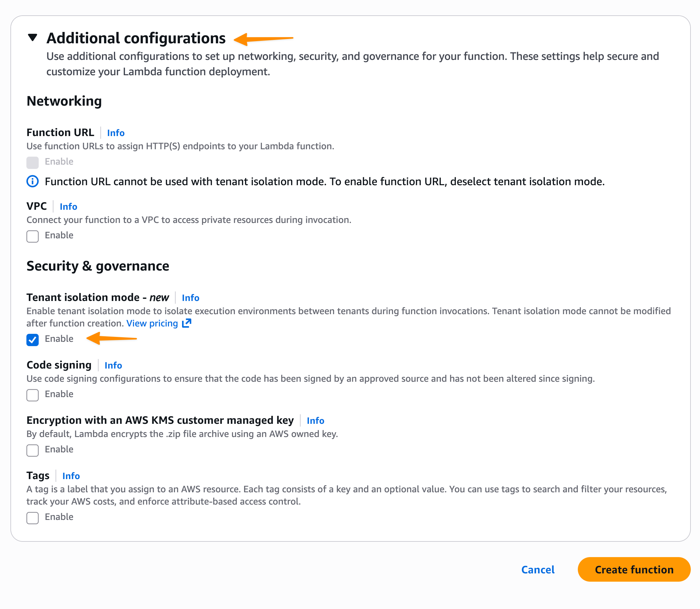This screenshot has width=700, height=609.
Task: Open the Tags Info link
Action: 71,476
